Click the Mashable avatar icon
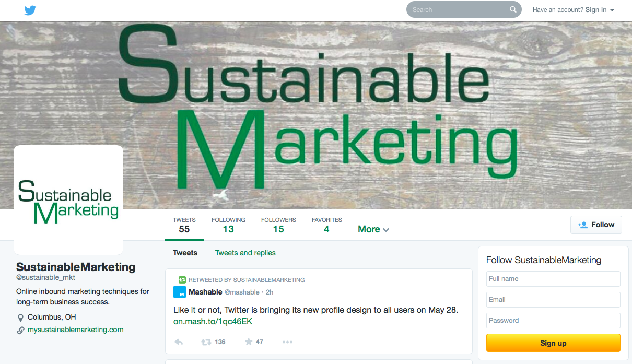Viewport: 632px width, 364px height. tap(180, 292)
